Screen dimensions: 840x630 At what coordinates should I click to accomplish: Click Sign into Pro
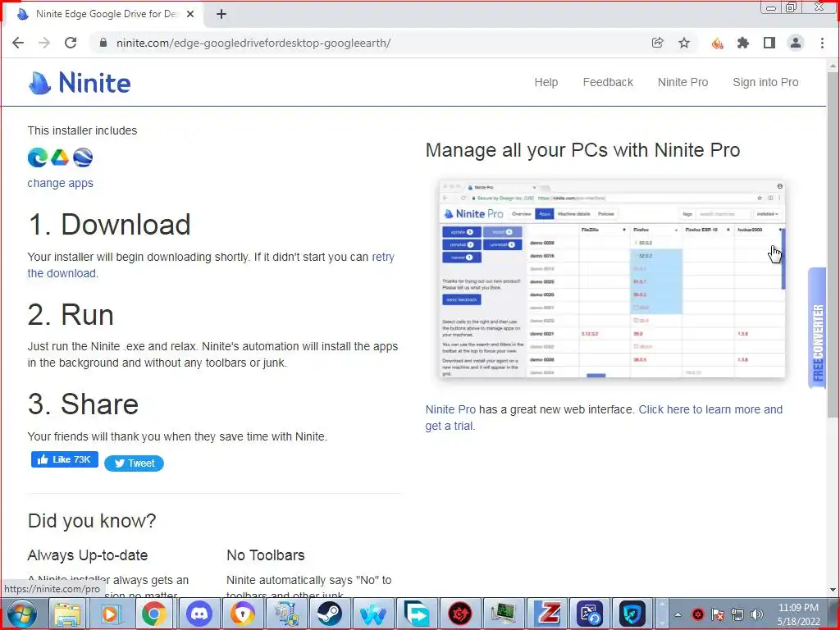pyautogui.click(x=765, y=83)
